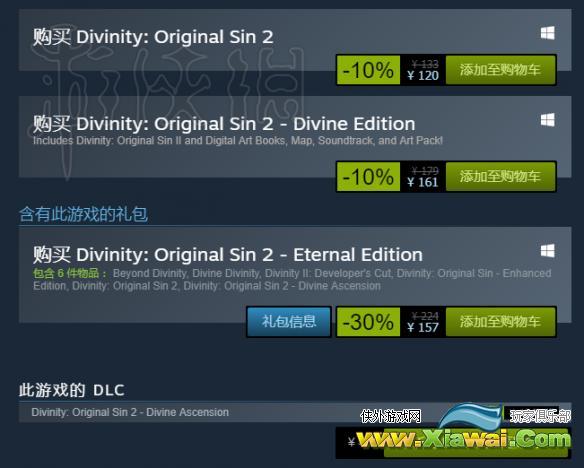The height and width of the screenshot is (468, 584).
Task: Add Eternal Edition to cart
Action: tap(500, 322)
